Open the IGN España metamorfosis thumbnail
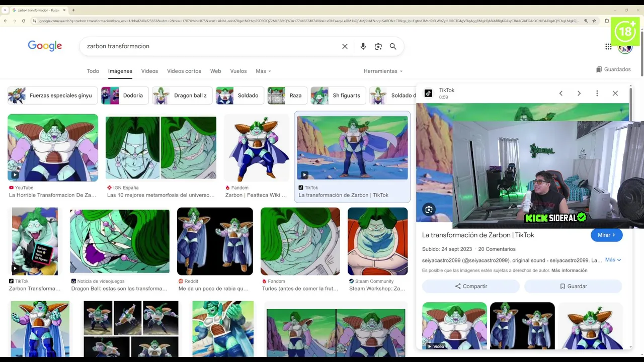 tap(161, 148)
